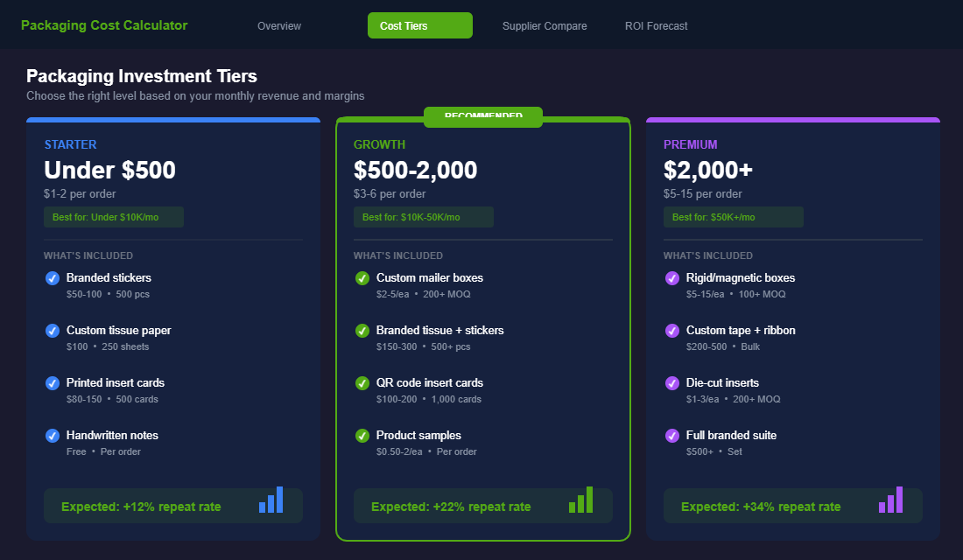This screenshot has height=560, width=963.
Task: Click the Packaging Cost Calculator logo title
Action: [104, 25]
